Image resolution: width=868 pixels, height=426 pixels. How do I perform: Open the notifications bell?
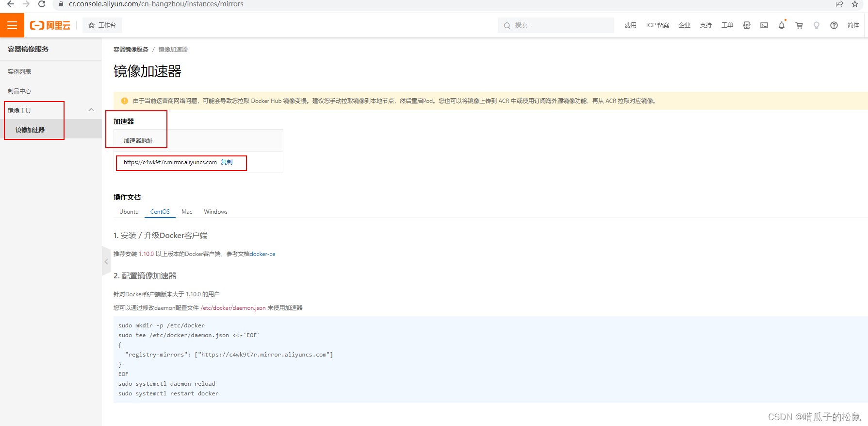click(x=782, y=25)
